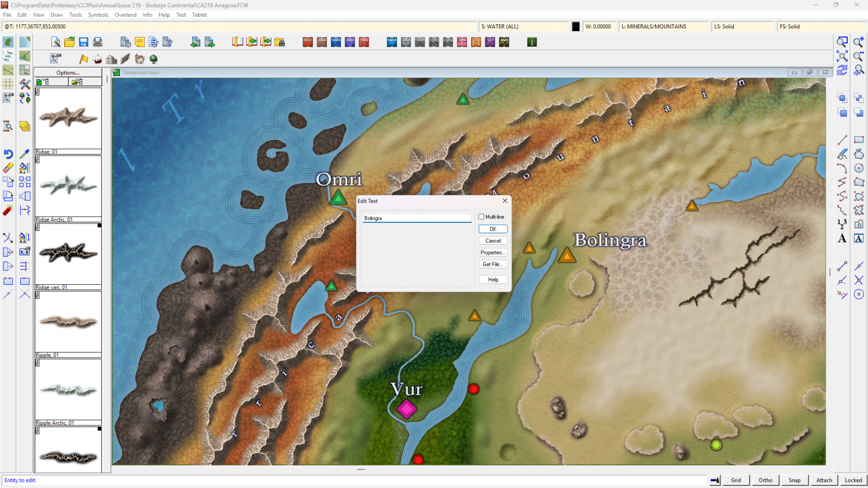The height and width of the screenshot is (488, 868).
Task: Select the Erase tool icon
Action: coord(8,168)
